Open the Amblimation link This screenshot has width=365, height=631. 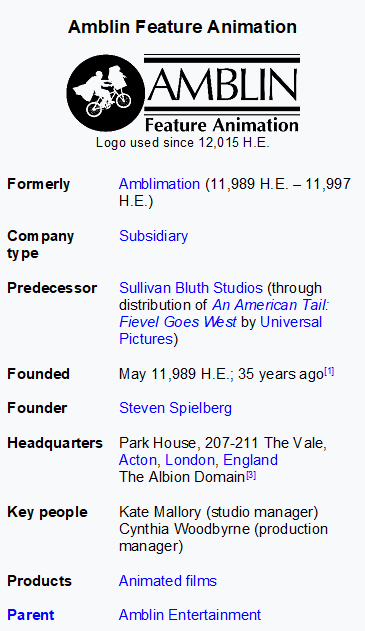[x=159, y=184]
